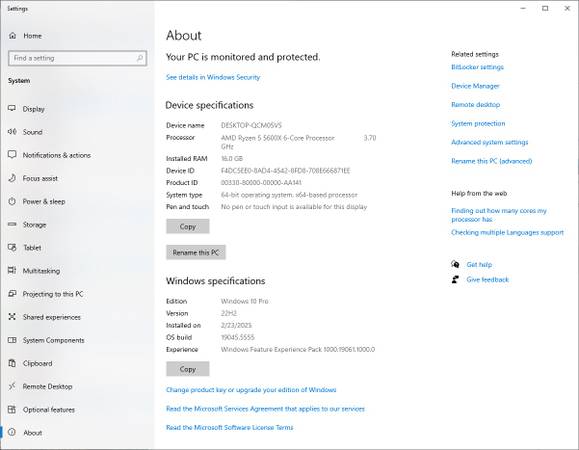579x450 pixels.
Task: Click the Rename this PC button
Action: click(196, 253)
